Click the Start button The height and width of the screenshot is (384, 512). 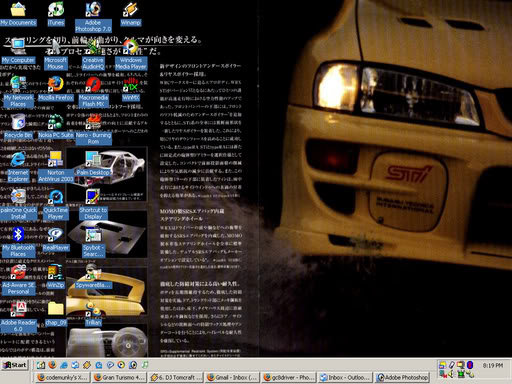point(15,365)
